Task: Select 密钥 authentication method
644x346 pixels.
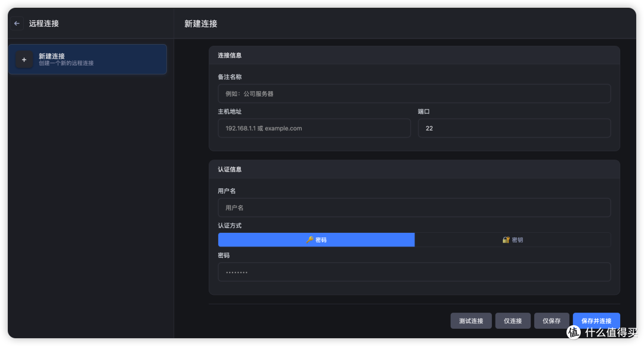Action: [513, 240]
